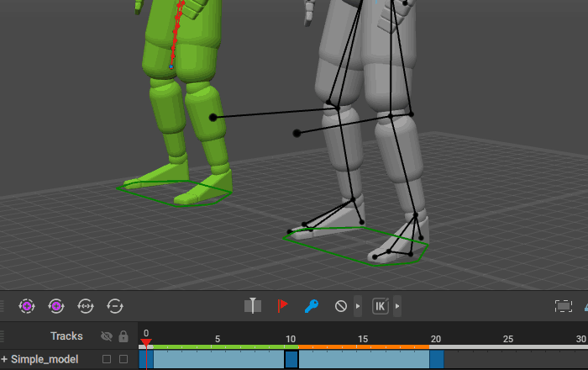Screen dimensions: 588x370
Task: Open the dropdown arrow next to the IK icon
Action: click(x=397, y=306)
